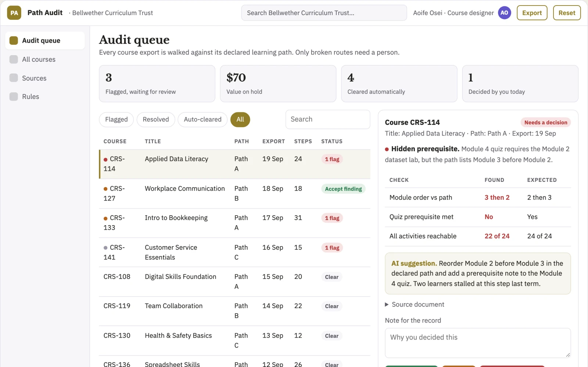Open All courses in the sidebar

click(45, 59)
